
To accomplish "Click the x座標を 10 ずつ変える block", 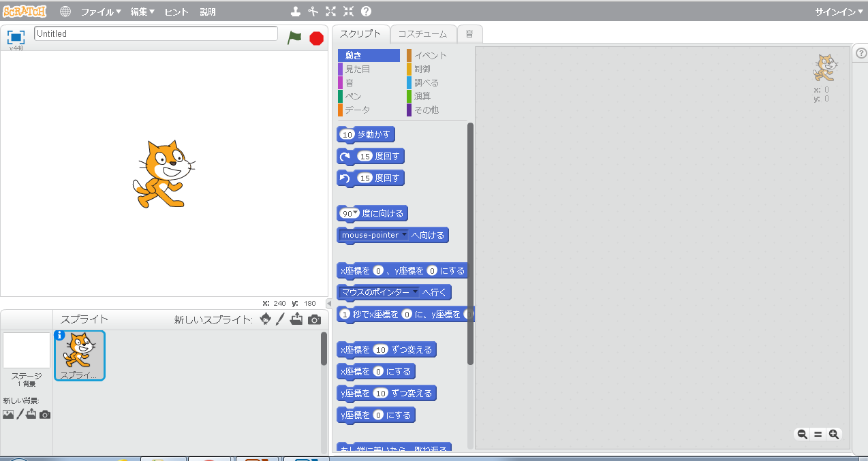I will coord(386,350).
